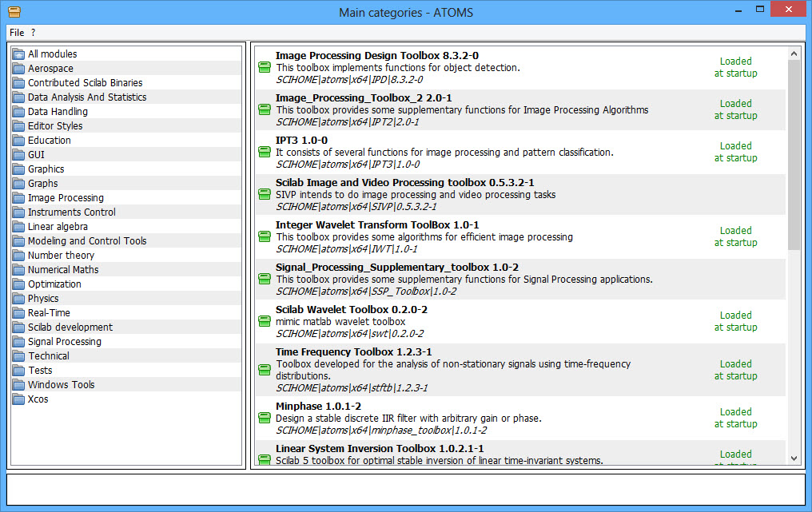Click the module list vertical scrollbar thumb

pos(794,154)
